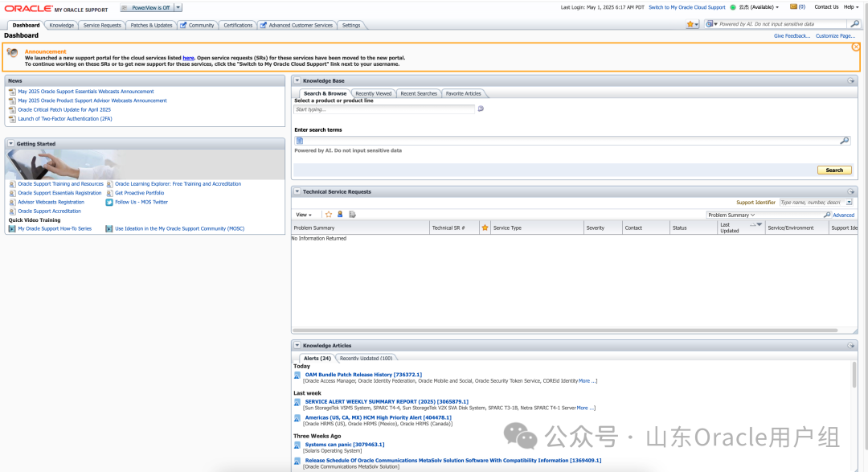Click the global search magnifier icon
This screenshot has height=472, width=868.
[x=854, y=24]
